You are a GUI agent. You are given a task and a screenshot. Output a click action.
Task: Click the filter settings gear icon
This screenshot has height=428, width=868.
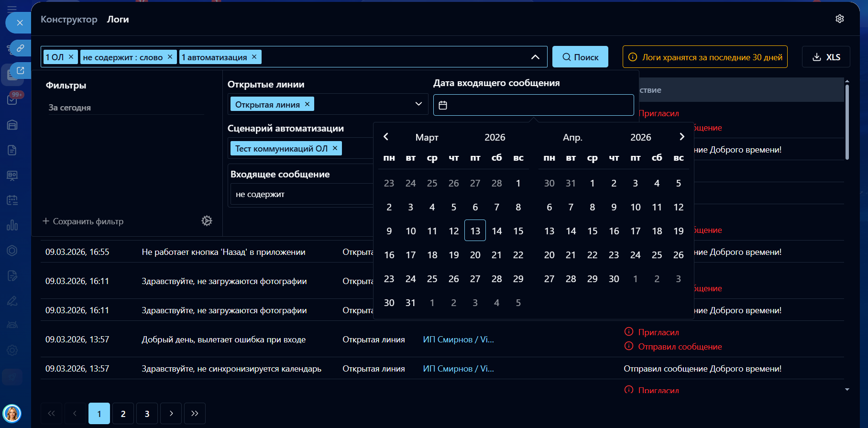pos(207,221)
